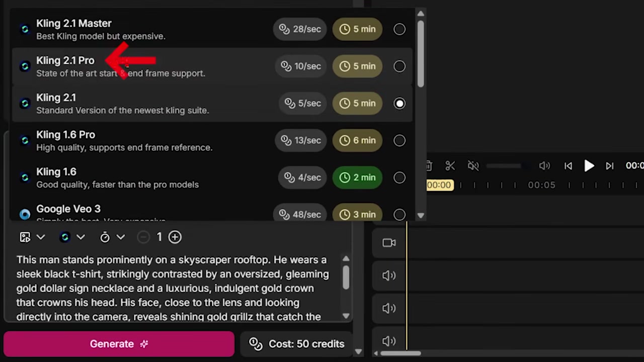Click the model list scrollbar thumb
Viewport: 644px width, 362px height.
(421, 53)
